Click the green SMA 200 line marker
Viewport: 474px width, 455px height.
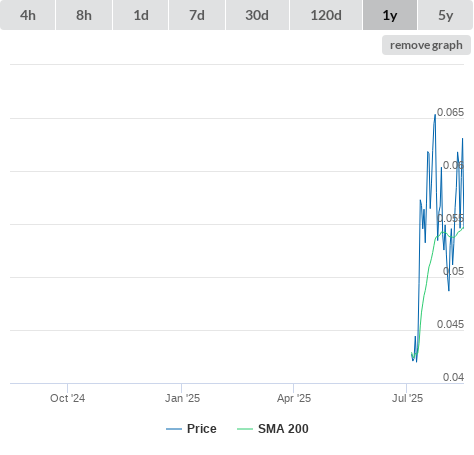click(x=245, y=429)
